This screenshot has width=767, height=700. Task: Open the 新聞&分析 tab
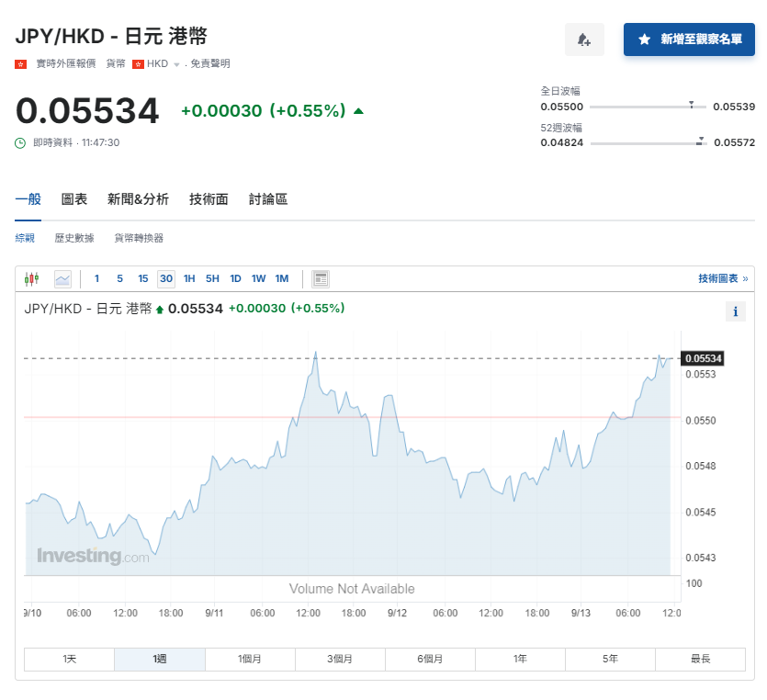pos(137,199)
